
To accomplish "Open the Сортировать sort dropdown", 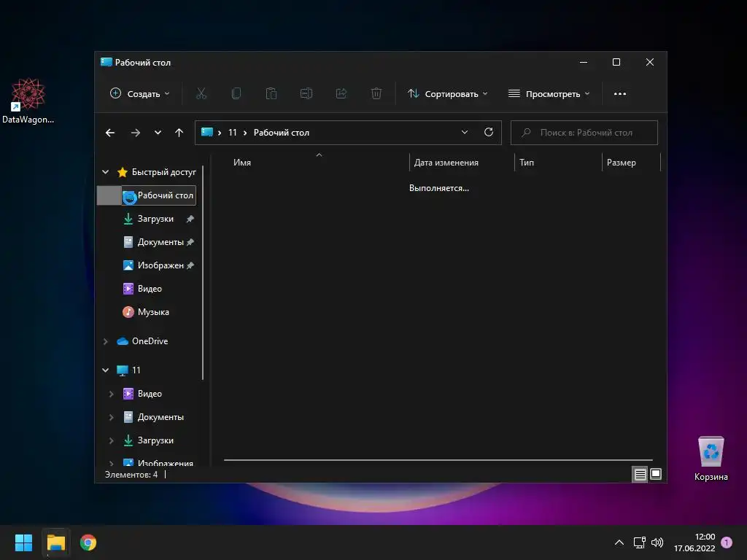I will pyautogui.click(x=448, y=94).
